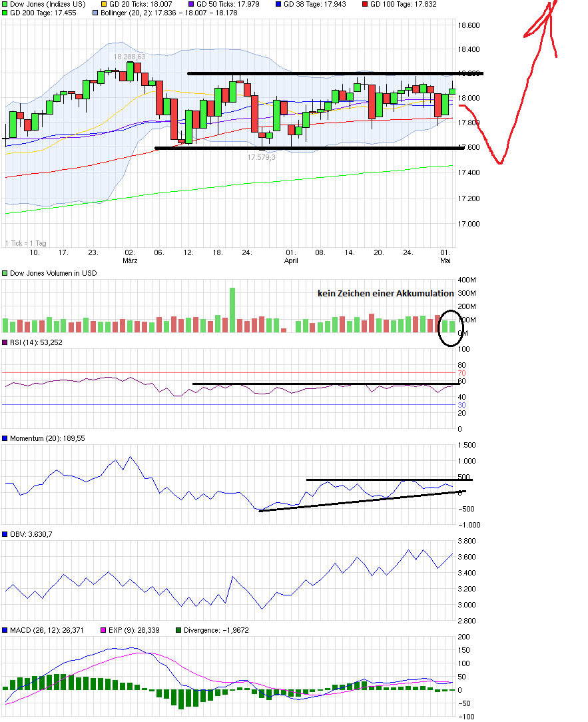Click the red RSI 70 threshold label
The image size is (588, 722).
tap(462, 373)
